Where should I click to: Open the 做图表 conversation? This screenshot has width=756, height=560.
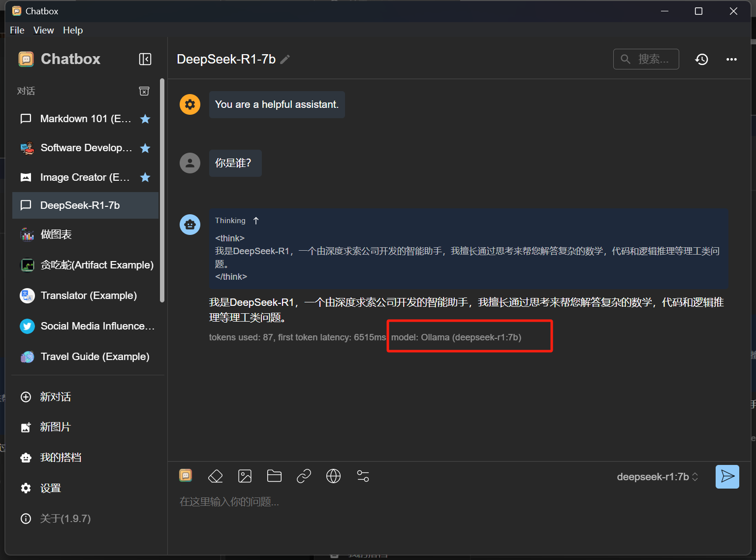point(85,234)
